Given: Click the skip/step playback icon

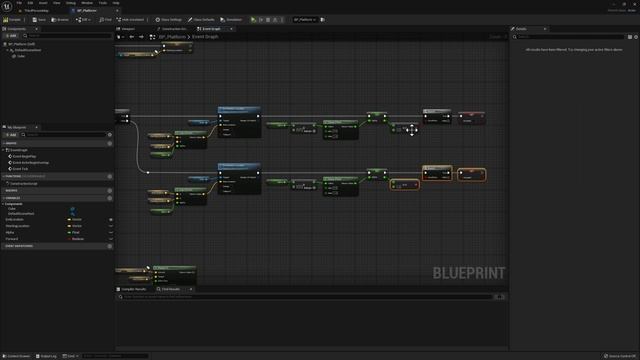Looking at the screenshot, I should 261,20.
